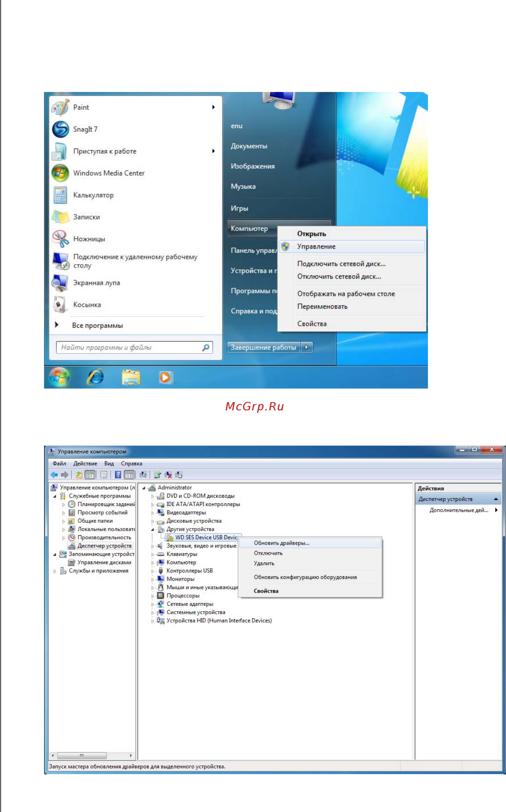Expand DVD и CD-ROM дисководы node
Image resolution: width=506 pixels, height=812 pixels.
[153, 496]
